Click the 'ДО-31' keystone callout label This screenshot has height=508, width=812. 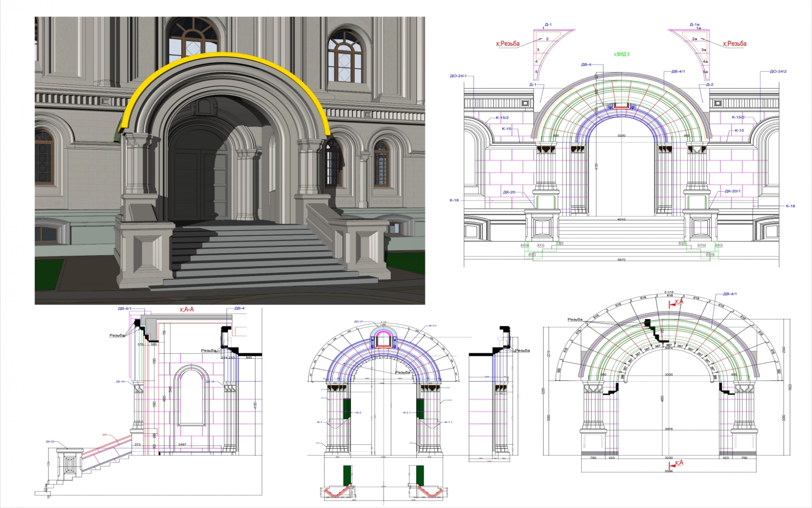[x=358, y=322]
